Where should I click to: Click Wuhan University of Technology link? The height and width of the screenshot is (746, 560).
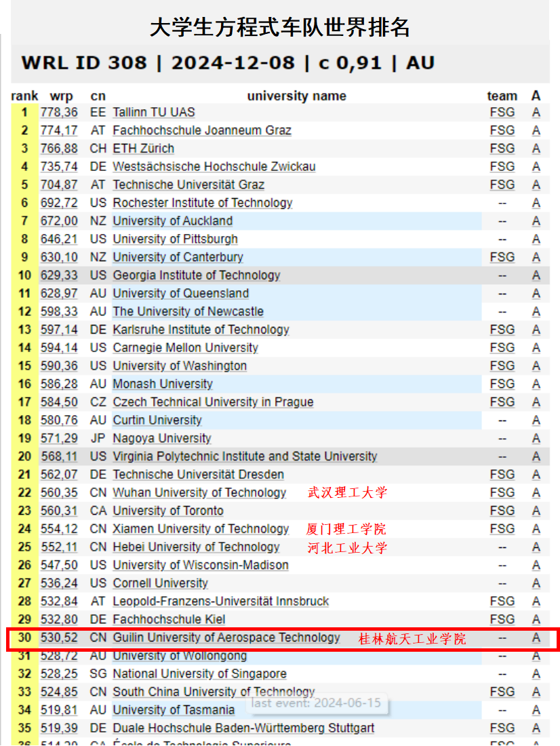pos(199,492)
